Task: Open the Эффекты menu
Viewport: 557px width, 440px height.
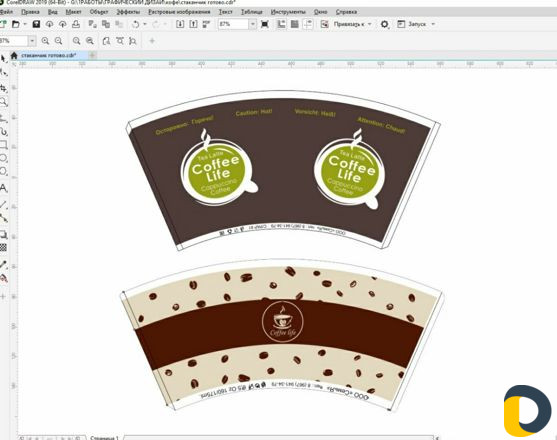Action: click(x=128, y=12)
